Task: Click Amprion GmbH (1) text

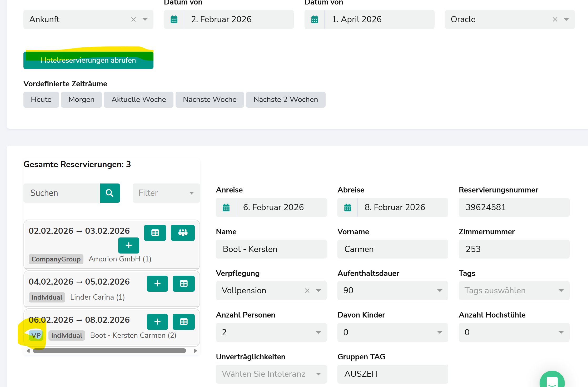Action: click(120, 259)
